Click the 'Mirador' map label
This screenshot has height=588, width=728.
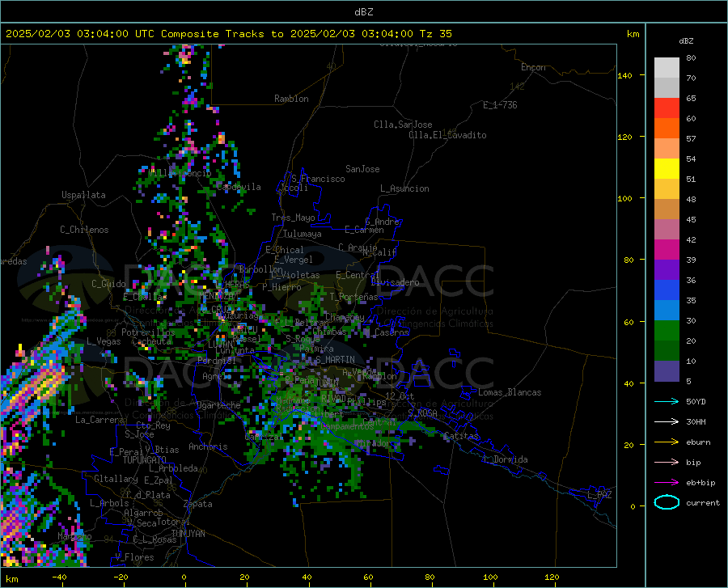pos(373,443)
